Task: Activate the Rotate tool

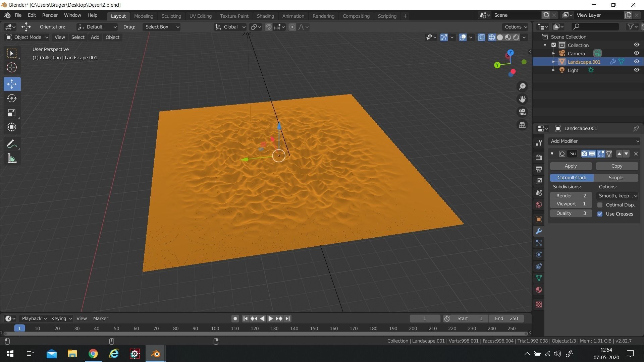Action: pos(12,98)
